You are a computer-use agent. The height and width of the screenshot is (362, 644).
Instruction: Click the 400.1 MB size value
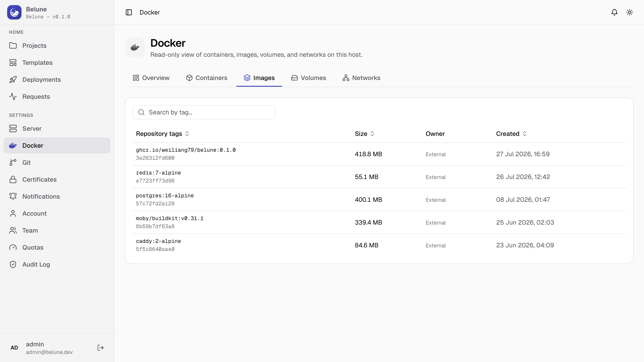368,199
